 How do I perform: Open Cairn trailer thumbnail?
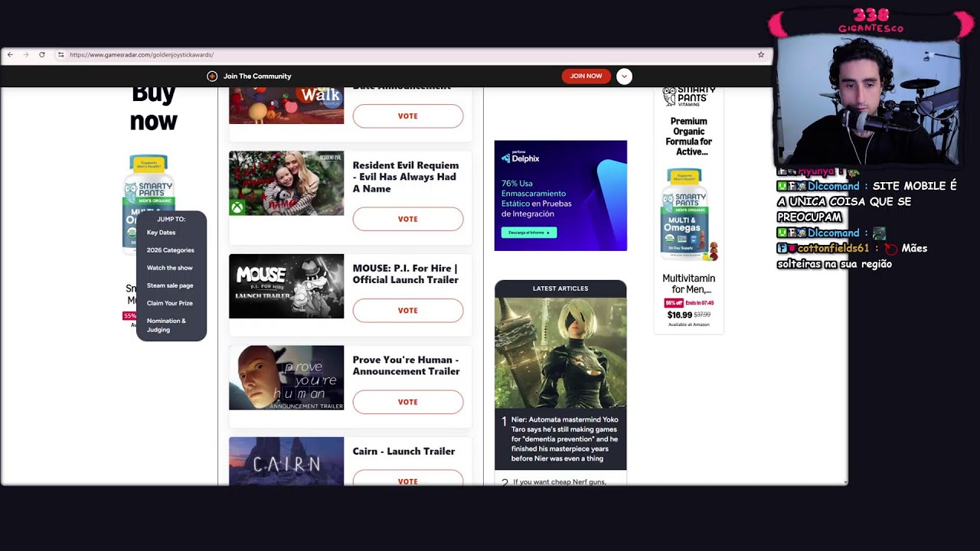pos(286,461)
